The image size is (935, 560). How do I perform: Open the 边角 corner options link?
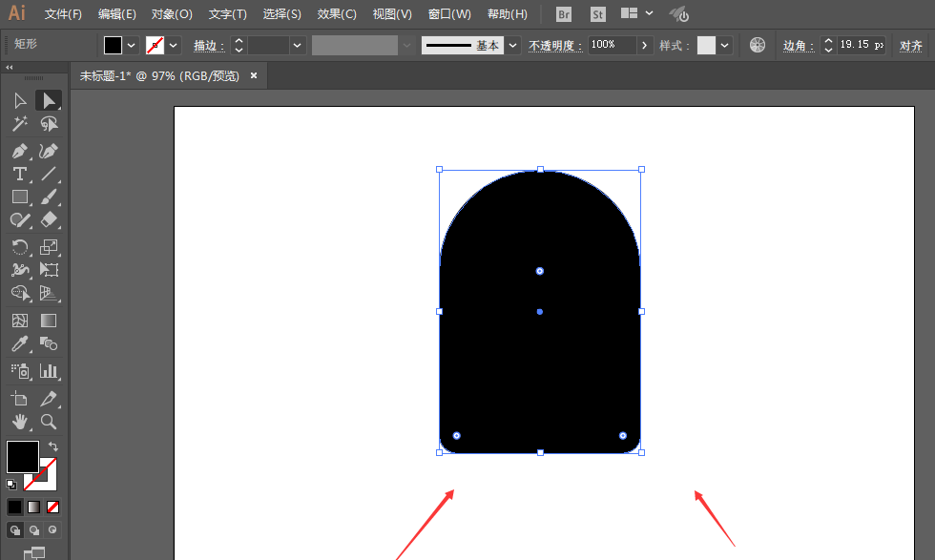pyautogui.click(x=799, y=46)
